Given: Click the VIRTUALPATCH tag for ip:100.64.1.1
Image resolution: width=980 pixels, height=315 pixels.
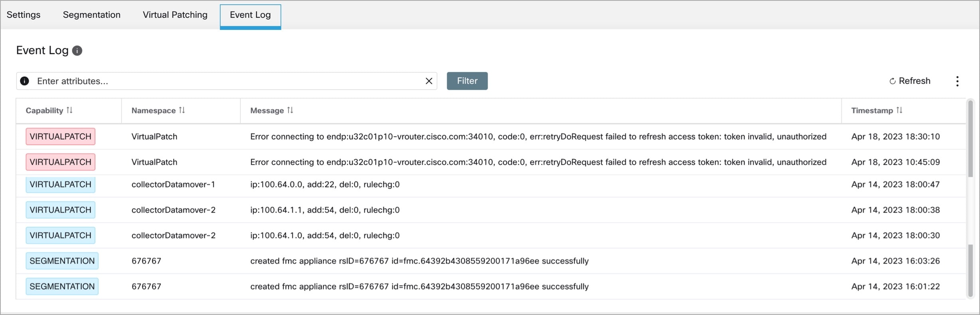Looking at the screenshot, I should [61, 210].
